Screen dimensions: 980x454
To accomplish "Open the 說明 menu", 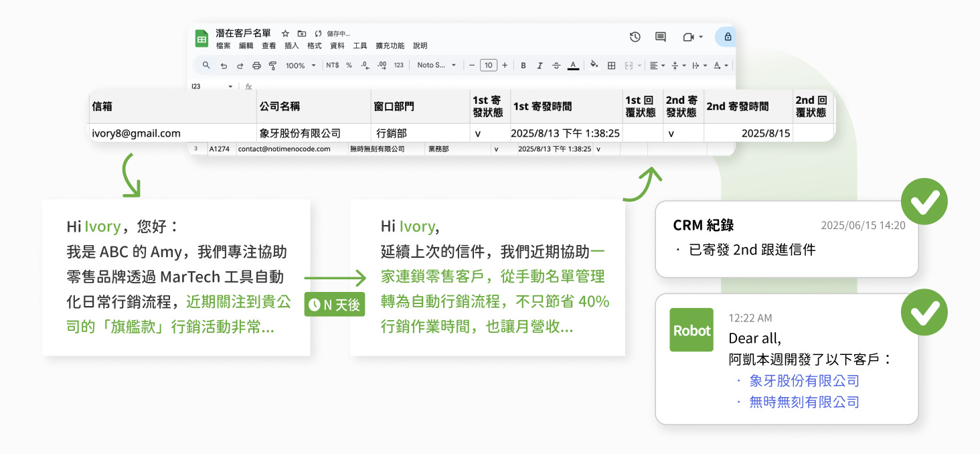I will tap(420, 46).
